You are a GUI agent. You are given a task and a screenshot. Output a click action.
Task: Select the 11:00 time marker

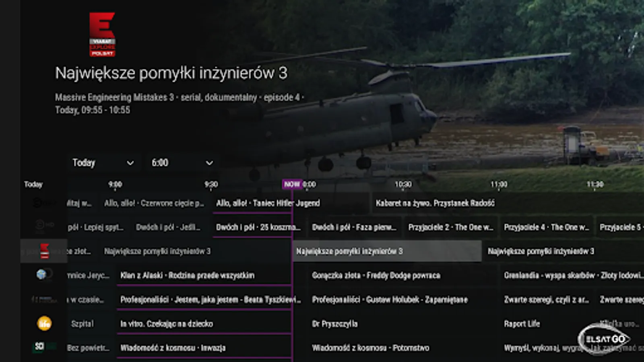tap(499, 184)
